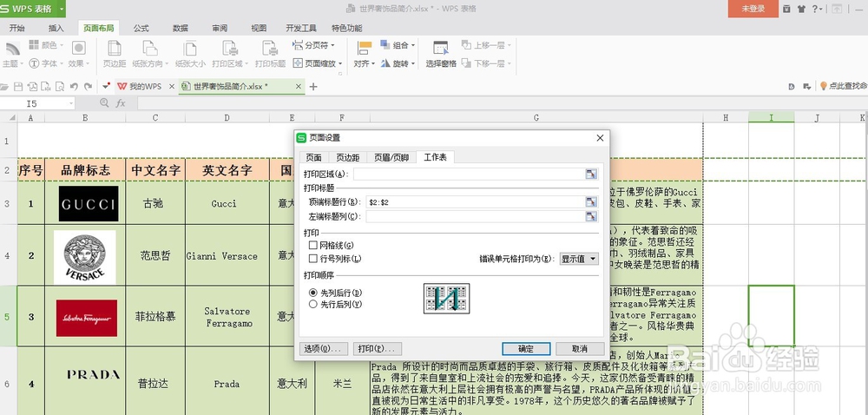Open the 错误单元格打印为 显示值 dropdown

tap(579, 259)
